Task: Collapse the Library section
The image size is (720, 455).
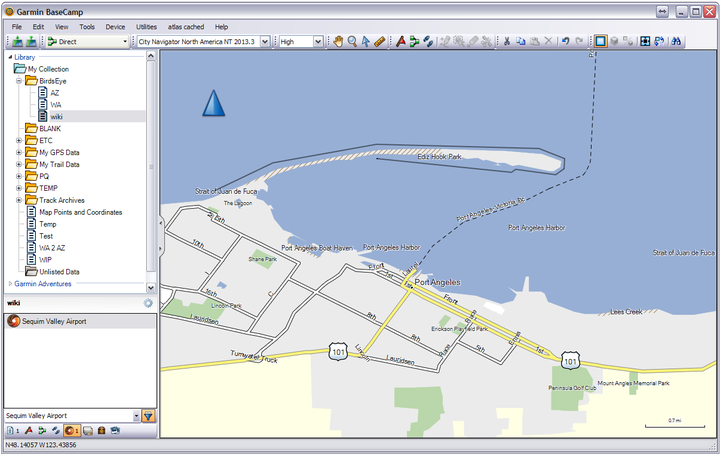Action: tap(11, 57)
